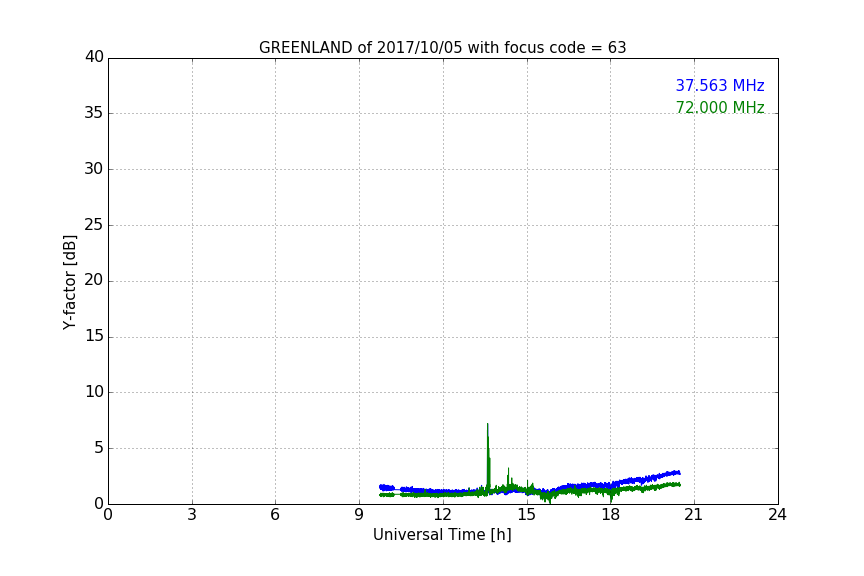Select the blue '37.563 MHz' legend label
864x576 pixels.
[x=720, y=86]
